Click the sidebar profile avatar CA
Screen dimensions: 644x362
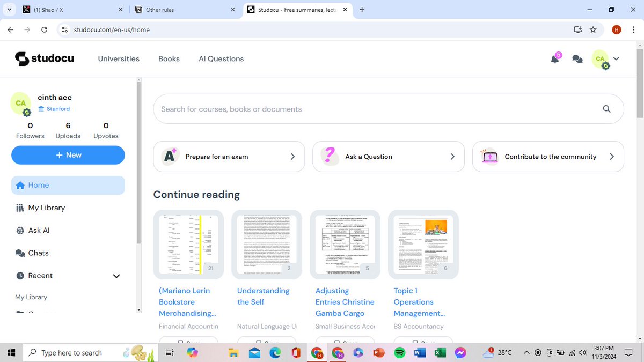pos(21,103)
